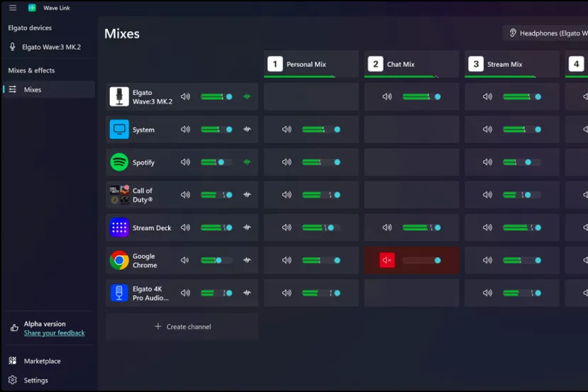
Task: Mute the Spotify channel master volume
Action: [x=185, y=162]
